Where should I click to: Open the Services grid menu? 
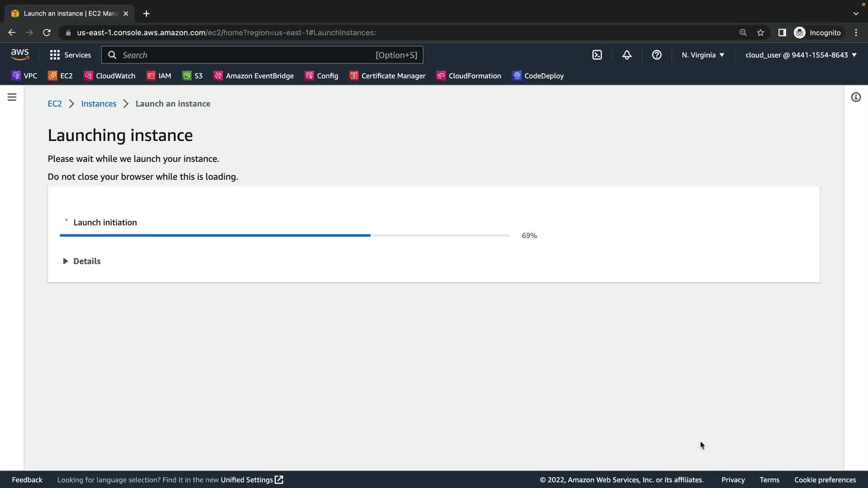point(70,55)
